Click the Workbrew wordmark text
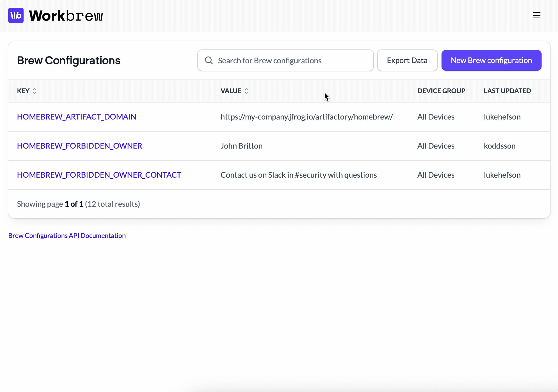558x392 pixels. tap(66, 16)
